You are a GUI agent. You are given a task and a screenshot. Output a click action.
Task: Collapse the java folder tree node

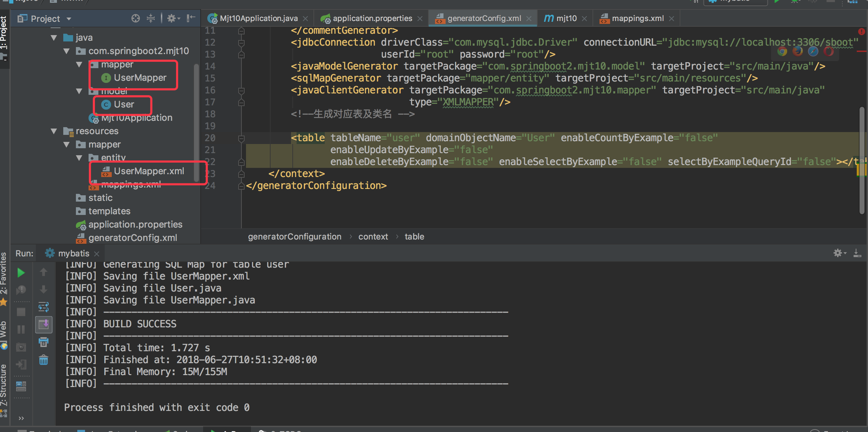coord(54,38)
